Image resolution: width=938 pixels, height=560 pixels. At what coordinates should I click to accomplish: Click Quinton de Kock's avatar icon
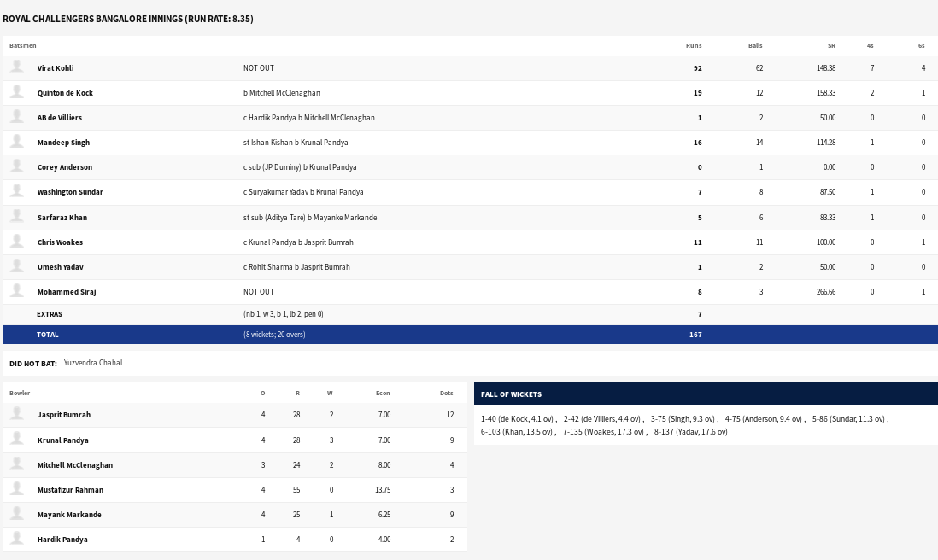pyautogui.click(x=17, y=91)
